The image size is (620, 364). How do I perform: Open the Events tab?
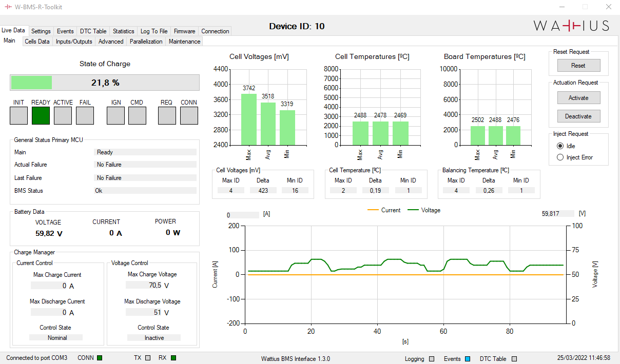click(65, 31)
